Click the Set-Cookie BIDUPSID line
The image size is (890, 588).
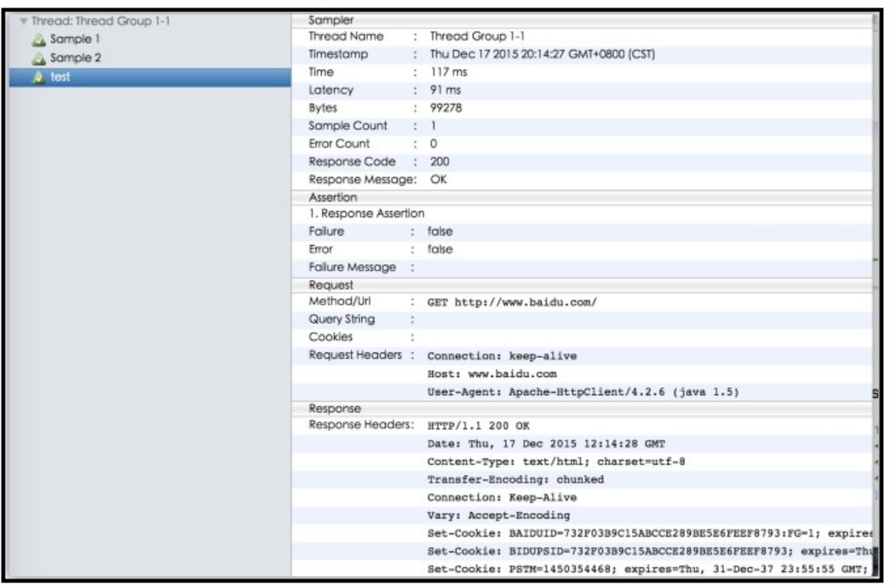click(650, 551)
